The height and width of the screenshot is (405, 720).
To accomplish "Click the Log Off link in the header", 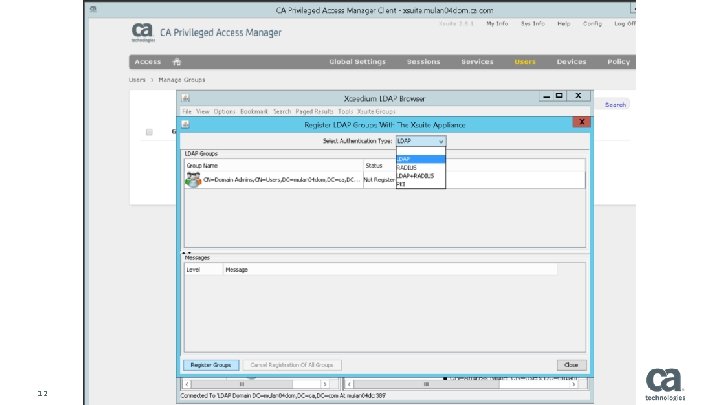I will click(625, 23).
